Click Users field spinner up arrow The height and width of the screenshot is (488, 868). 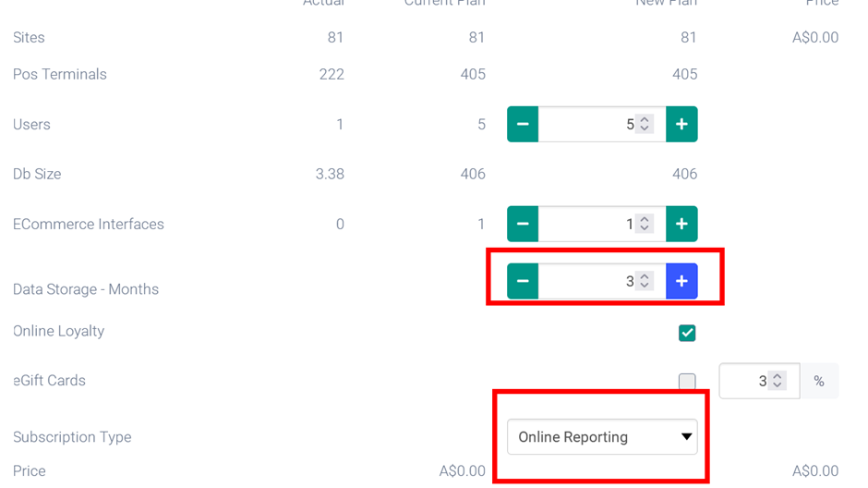(645, 119)
